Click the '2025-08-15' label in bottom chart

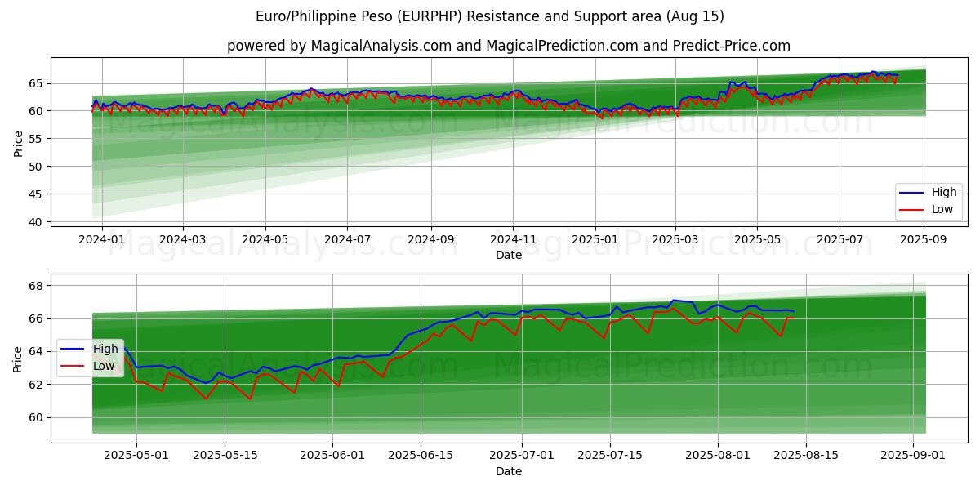point(806,456)
